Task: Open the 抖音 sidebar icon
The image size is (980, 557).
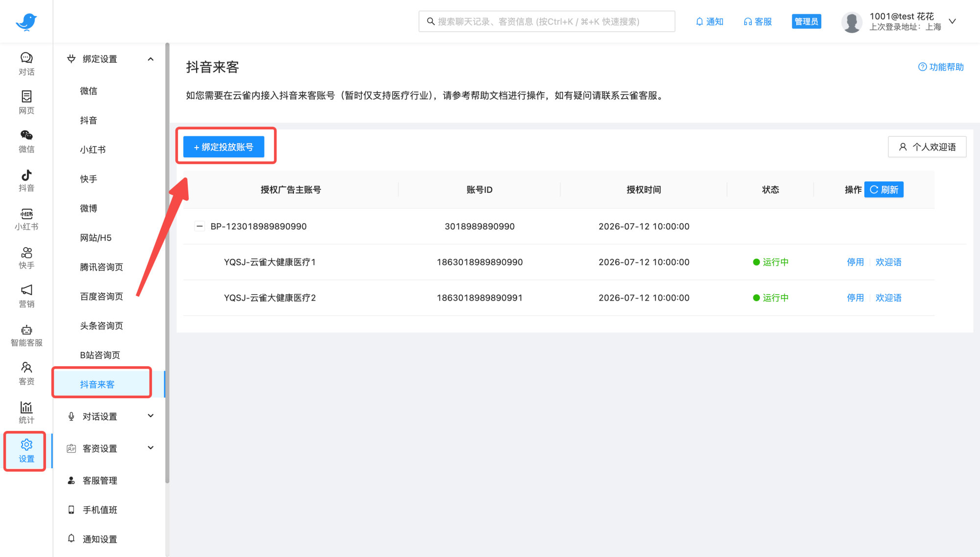Action: pyautogui.click(x=26, y=180)
